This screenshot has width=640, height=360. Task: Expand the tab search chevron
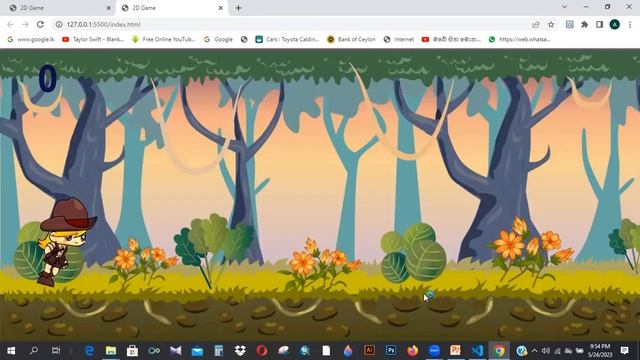pos(564,7)
